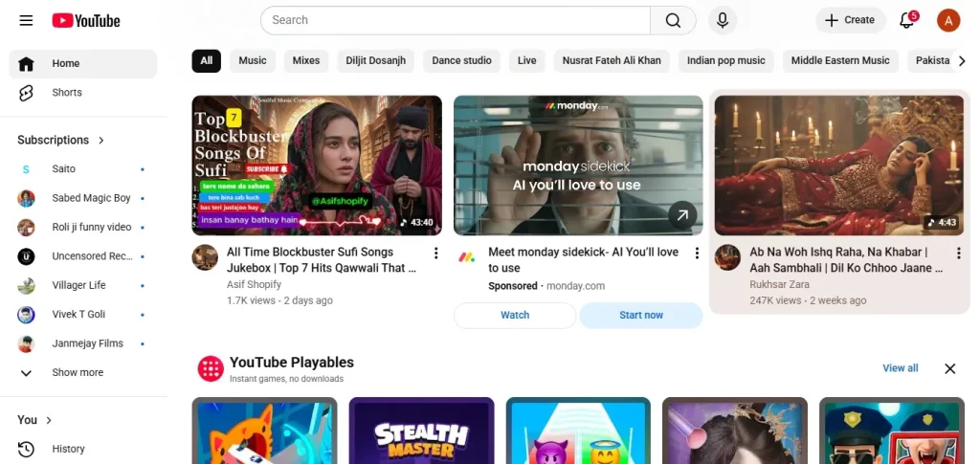Open more options for Sufi Songs video
The image size is (980, 464).
click(435, 253)
